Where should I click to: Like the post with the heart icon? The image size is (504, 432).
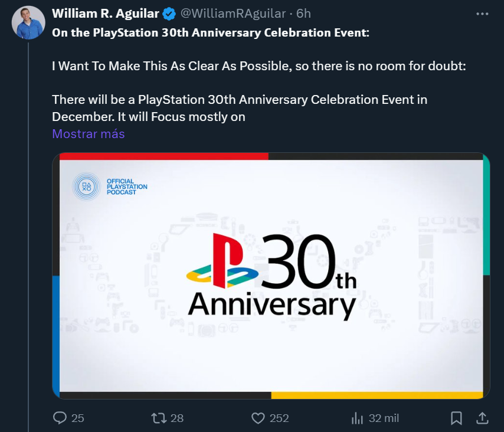coord(258,418)
